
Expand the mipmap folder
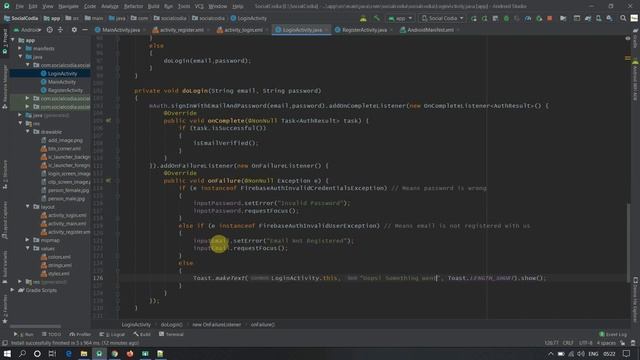28,240
